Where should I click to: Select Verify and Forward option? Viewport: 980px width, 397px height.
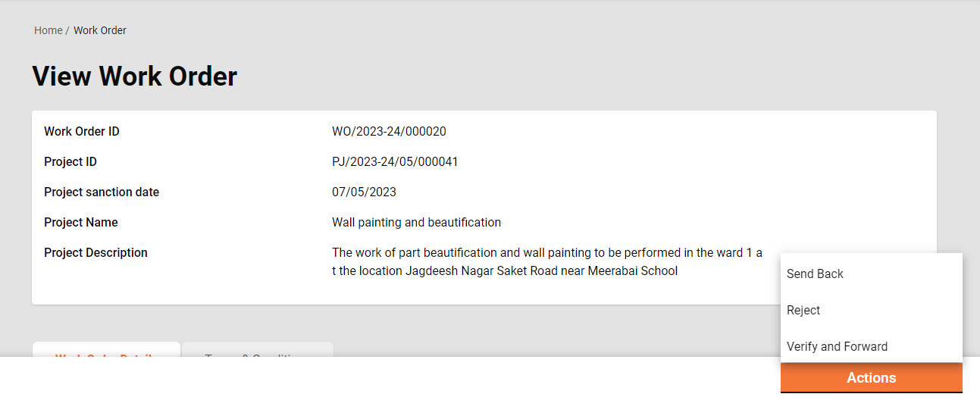837,347
